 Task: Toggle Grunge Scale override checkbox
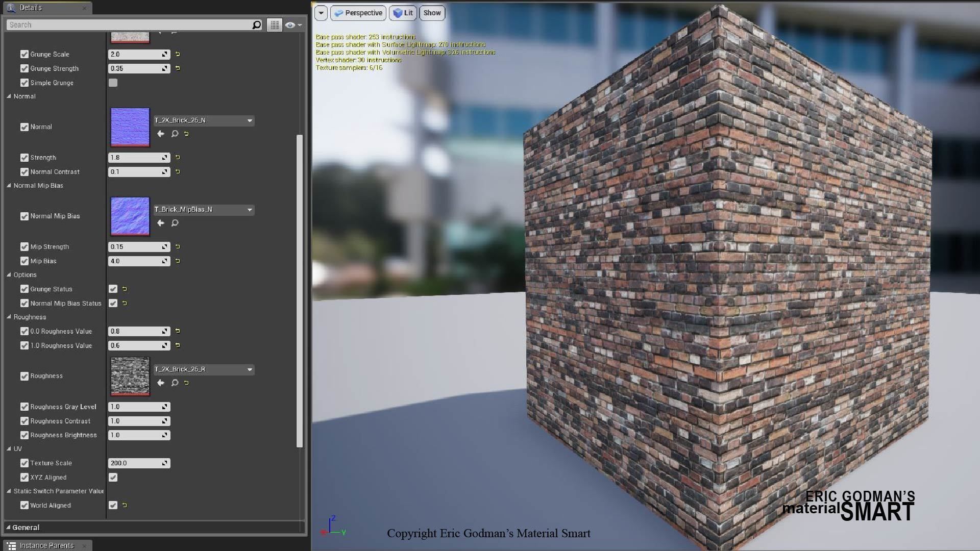coord(24,54)
